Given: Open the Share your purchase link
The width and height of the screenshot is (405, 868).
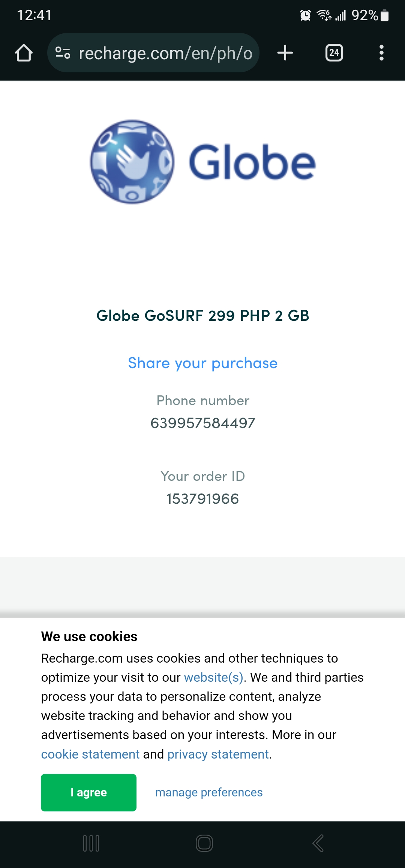Looking at the screenshot, I should [x=203, y=363].
